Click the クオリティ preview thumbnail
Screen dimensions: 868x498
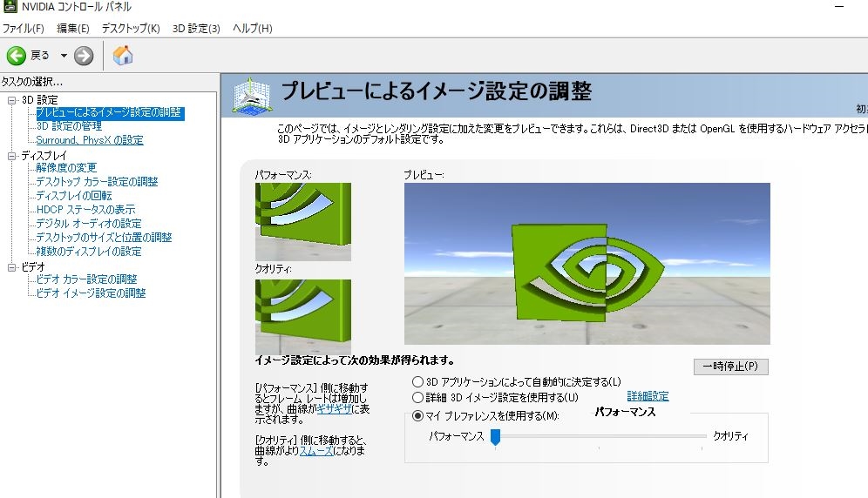pos(302,317)
